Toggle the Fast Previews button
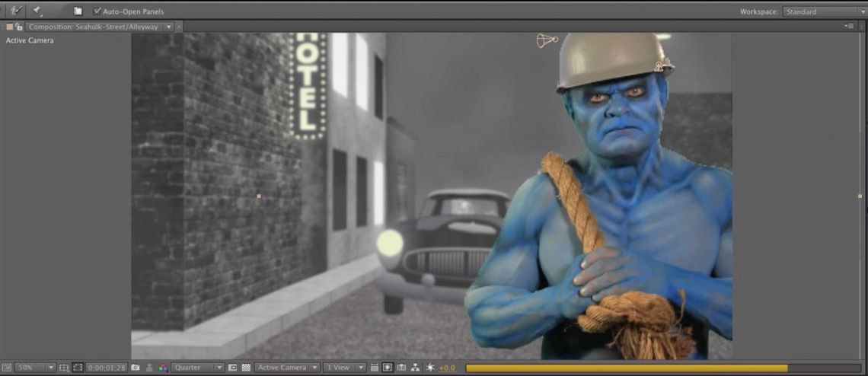Image resolution: width=868 pixels, height=376 pixels. tap(388, 367)
